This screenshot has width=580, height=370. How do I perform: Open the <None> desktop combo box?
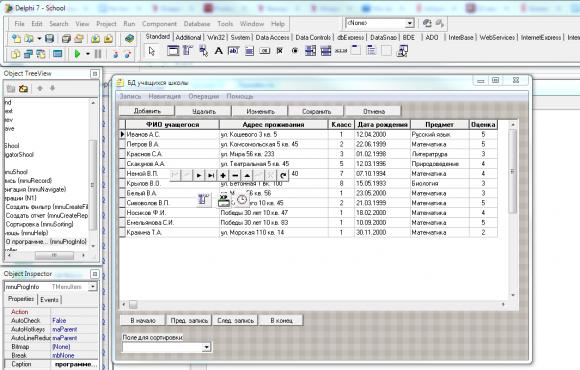tap(409, 23)
